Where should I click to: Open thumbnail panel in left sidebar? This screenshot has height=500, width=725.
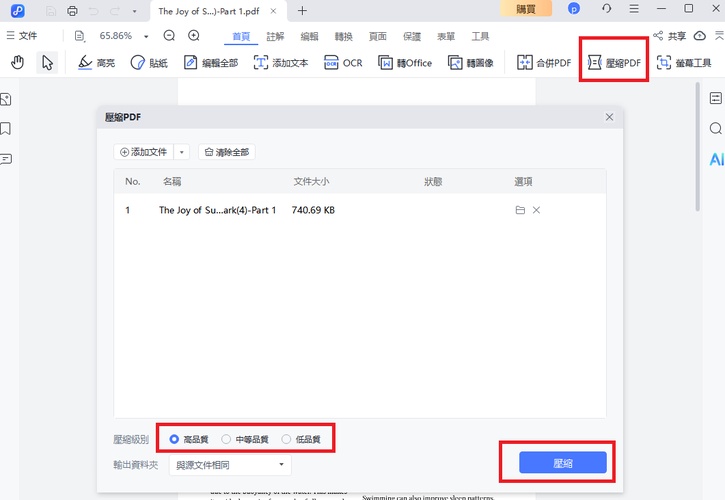[x=6, y=99]
